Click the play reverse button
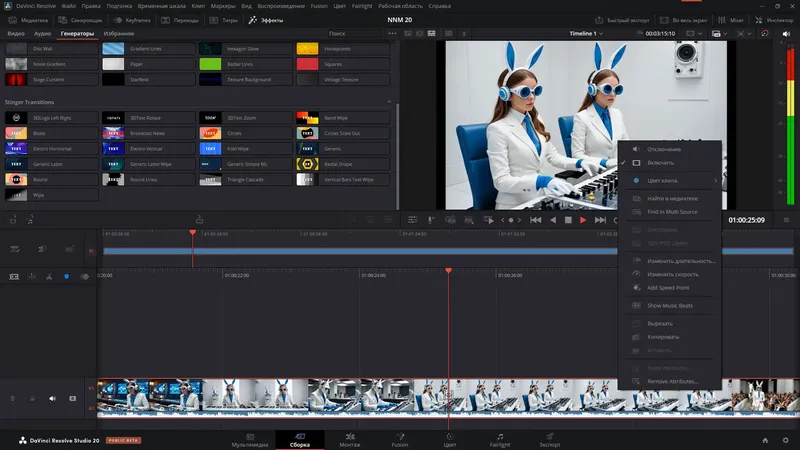The image size is (800, 450). [x=553, y=220]
